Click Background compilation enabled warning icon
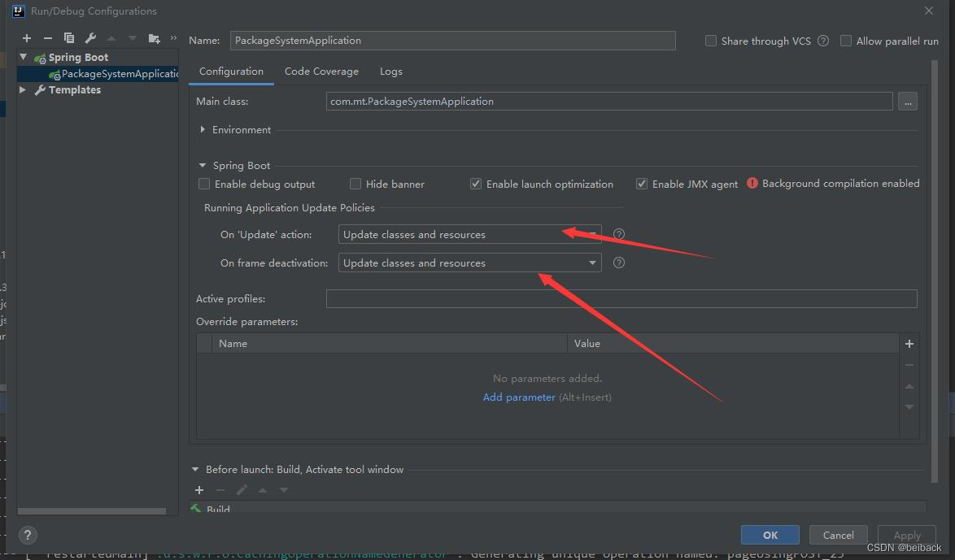This screenshot has height=560, width=955. [x=752, y=183]
